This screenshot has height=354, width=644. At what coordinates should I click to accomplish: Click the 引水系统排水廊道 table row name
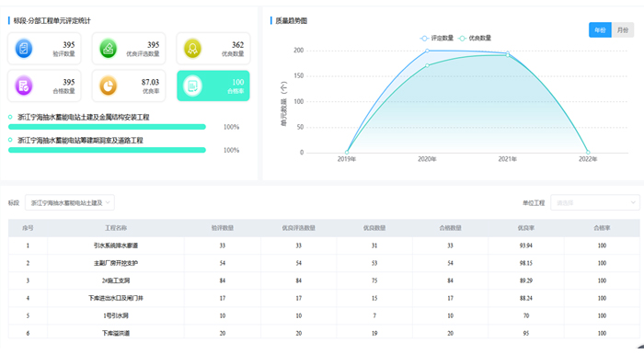(116, 246)
